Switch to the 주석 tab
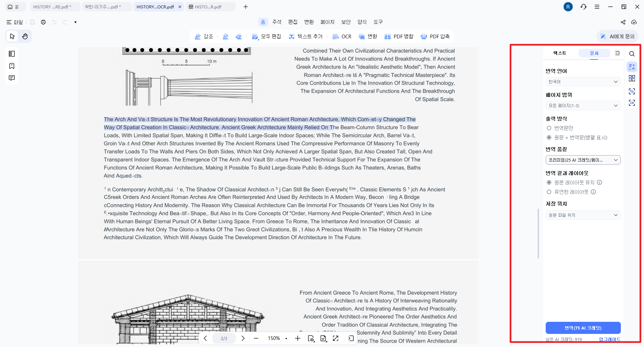Viewport: 644px width, 347px height. (x=277, y=22)
